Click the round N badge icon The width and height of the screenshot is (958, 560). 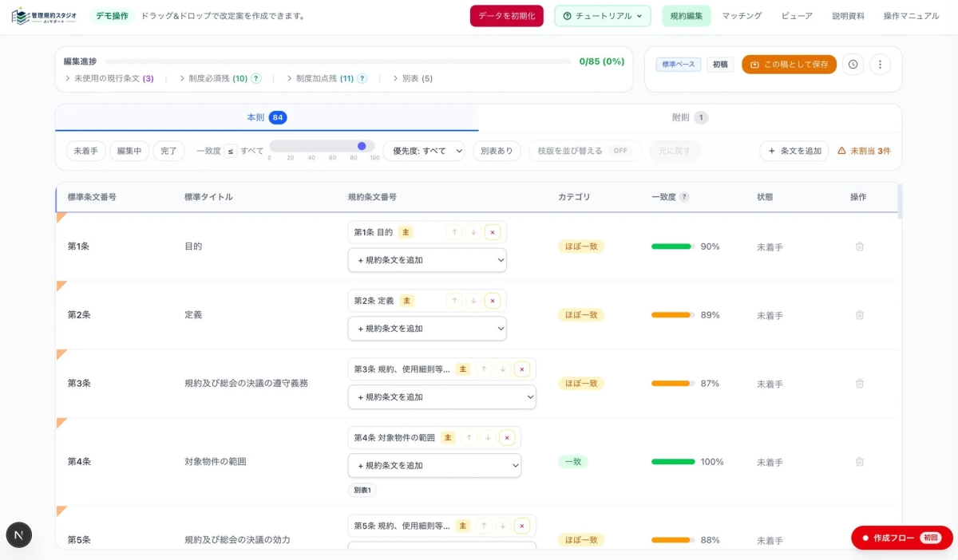19,534
